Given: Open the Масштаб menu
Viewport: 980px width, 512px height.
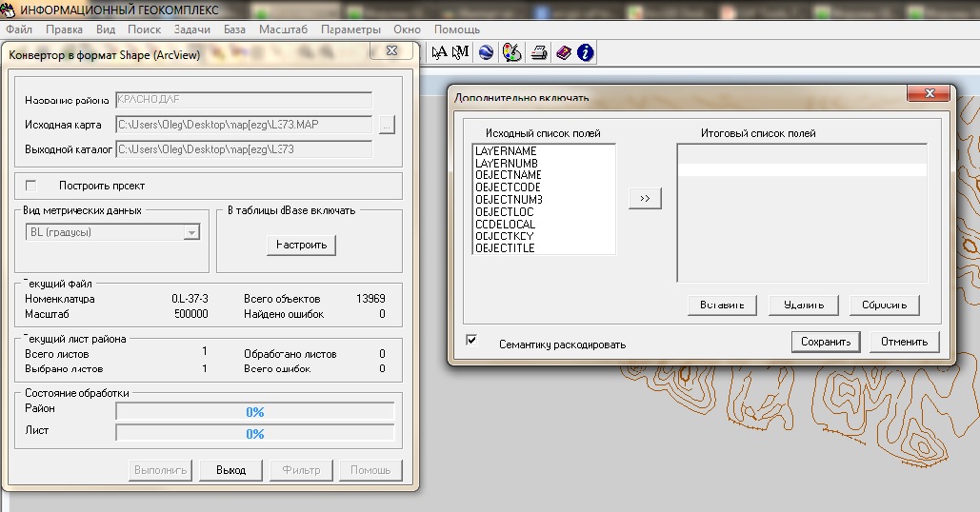Looking at the screenshot, I should pyautogui.click(x=283, y=30).
